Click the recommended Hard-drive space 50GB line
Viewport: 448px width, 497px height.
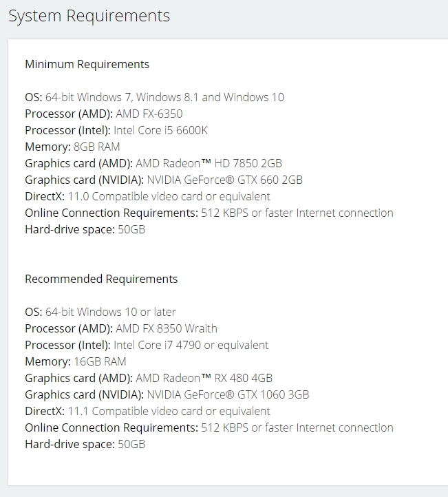click(x=85, y=444)
